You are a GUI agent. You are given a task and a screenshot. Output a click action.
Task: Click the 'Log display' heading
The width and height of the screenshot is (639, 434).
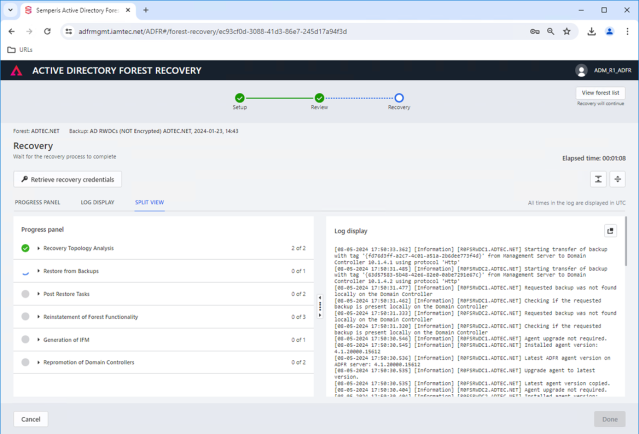[351, 231]
